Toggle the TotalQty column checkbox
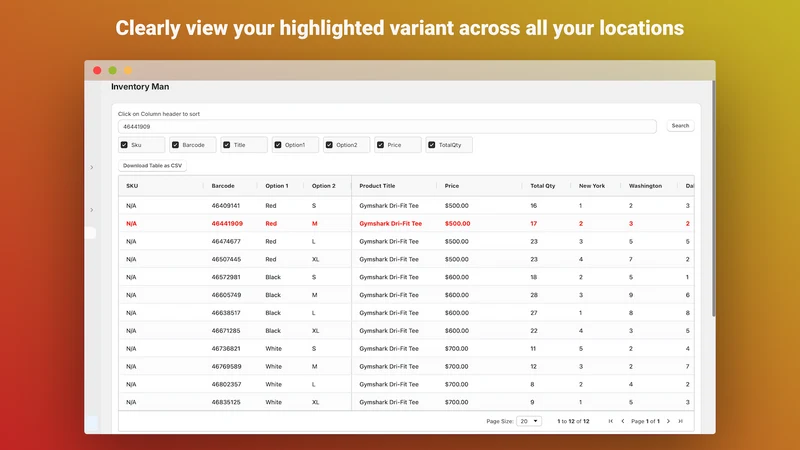Image resolution: width=800 pixels, height=450 pixels. coord(432,145)
